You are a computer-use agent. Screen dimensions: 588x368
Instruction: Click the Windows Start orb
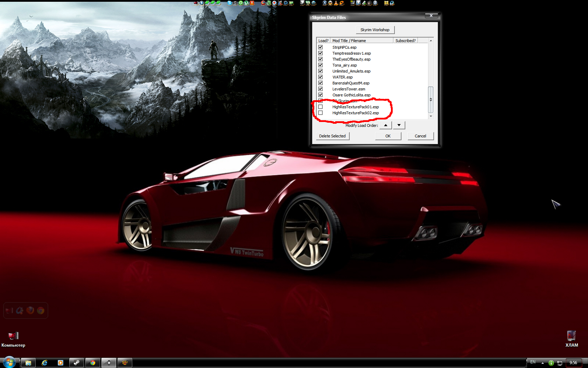[x=9, y=362]
